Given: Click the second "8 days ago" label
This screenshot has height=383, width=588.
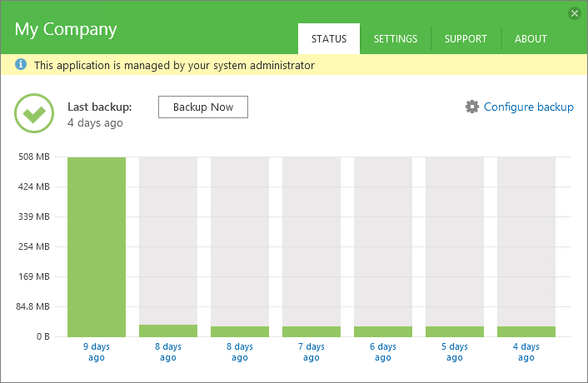Looking at the screenshot, I should point(240,352).
